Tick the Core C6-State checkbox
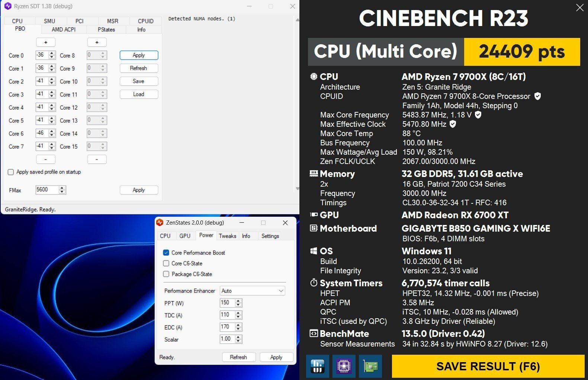 click(166, 264)
